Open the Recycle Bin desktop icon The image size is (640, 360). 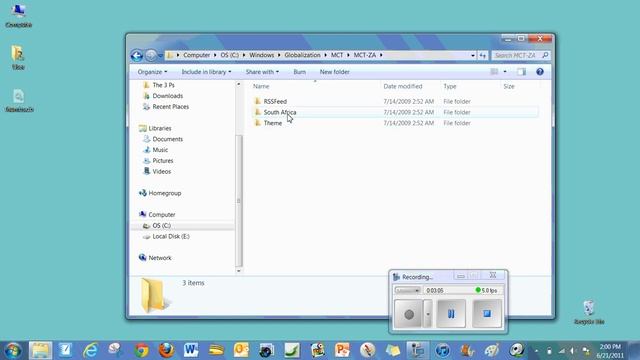click(589, 312)
